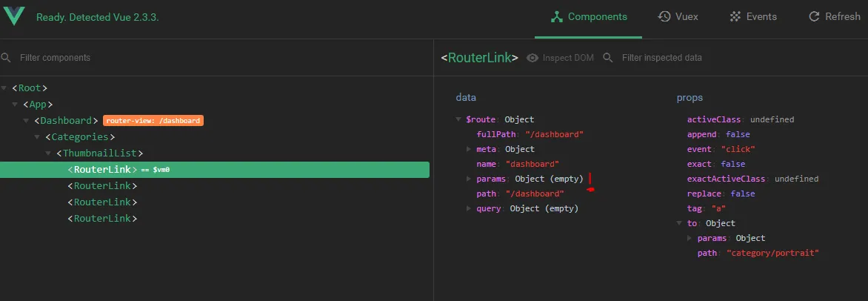Open the Events tab
Image resolution: width=868 pixels, height=301 pixels.
click(753, 16)
